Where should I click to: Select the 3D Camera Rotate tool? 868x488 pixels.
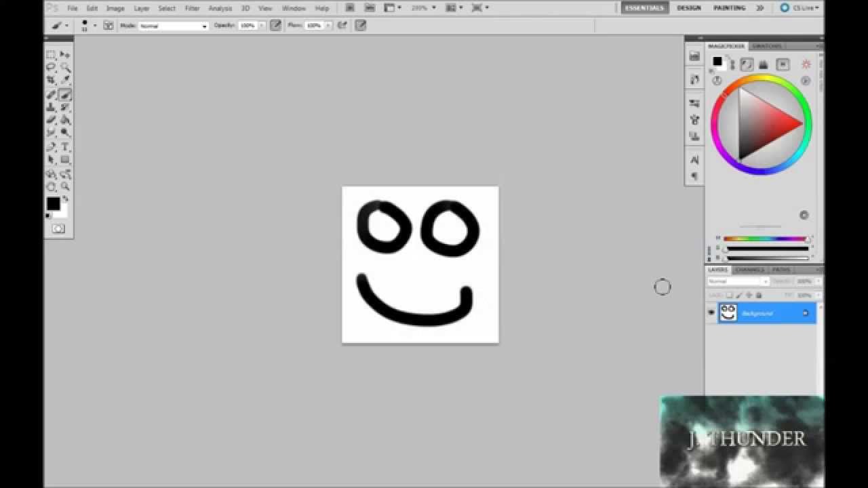[x=65, y=174]
